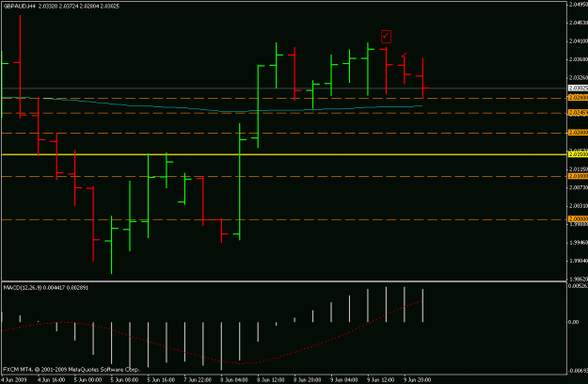Viewport: 588px width, 384px height.
Task: Click the '8 Jun 20:00' time label
Action: click(307, 379)
